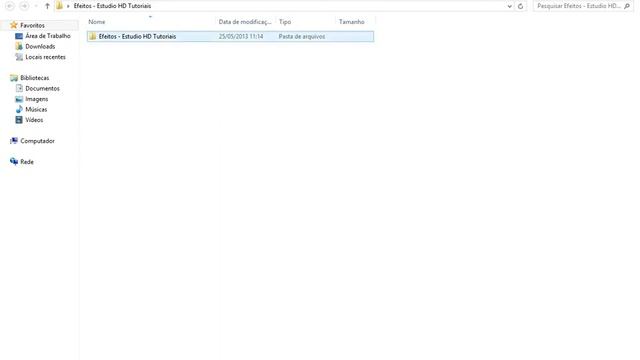
Task: Click the Rede network icon
Action: 14,162
